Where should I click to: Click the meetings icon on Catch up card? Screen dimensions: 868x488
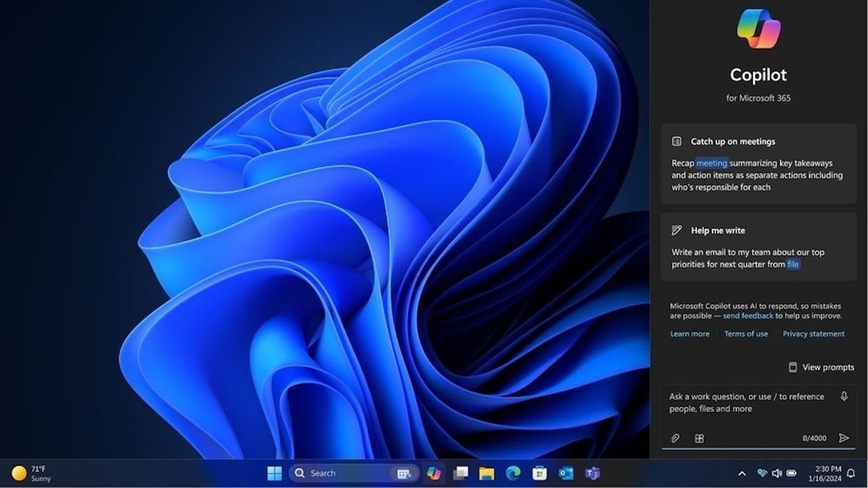point(676,141)
